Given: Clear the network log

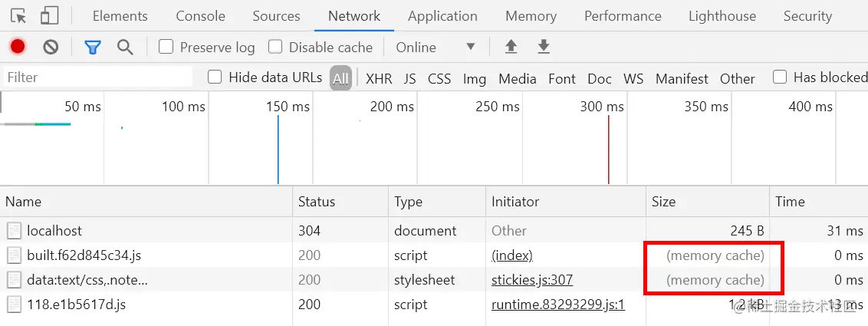Looking at the screenshot, I should (x=51, y=47).
